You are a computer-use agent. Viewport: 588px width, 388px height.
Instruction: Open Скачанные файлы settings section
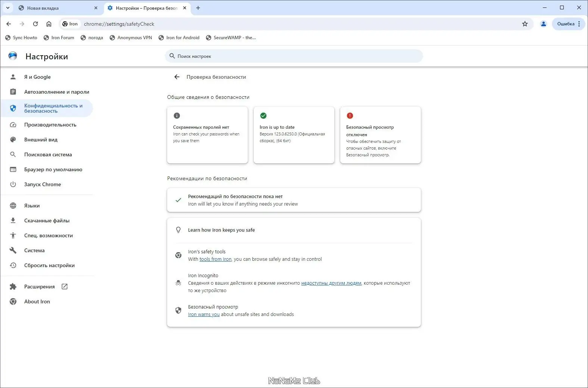(47, 220)
